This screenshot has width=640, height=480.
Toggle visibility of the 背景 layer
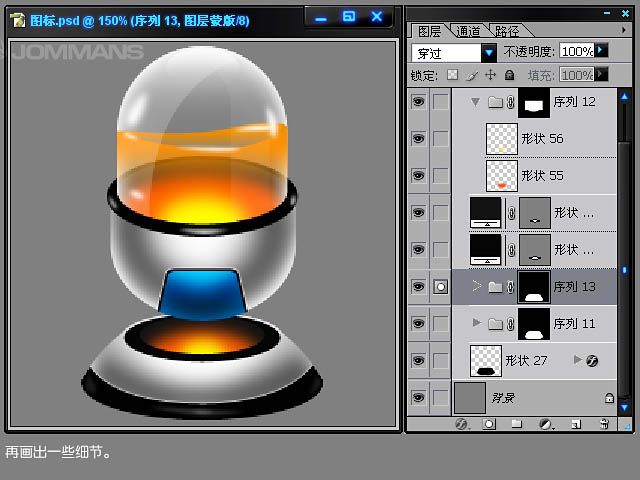click(418, 398)
